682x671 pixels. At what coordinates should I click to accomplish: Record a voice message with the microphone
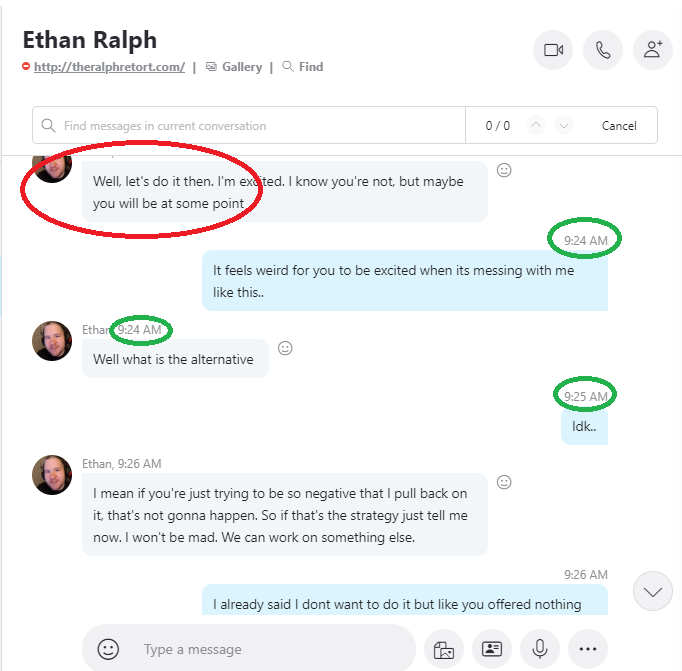[540, 649]
